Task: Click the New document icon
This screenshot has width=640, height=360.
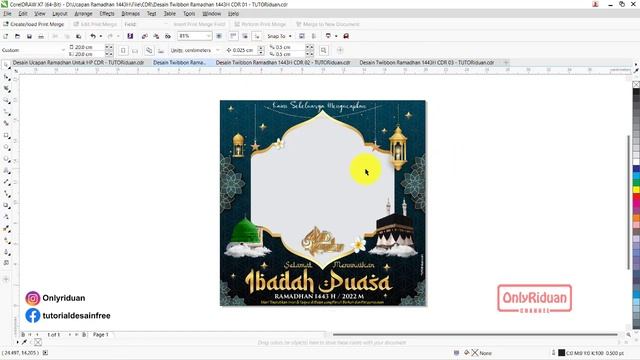Action: [x=6, y=36]
